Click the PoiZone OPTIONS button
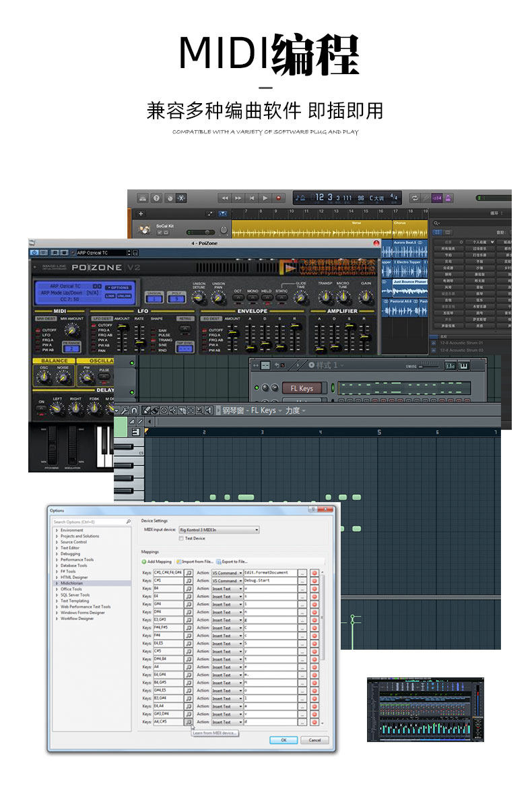Image resolution: width=532 pixels, height=796 pixels. [118, 287]
